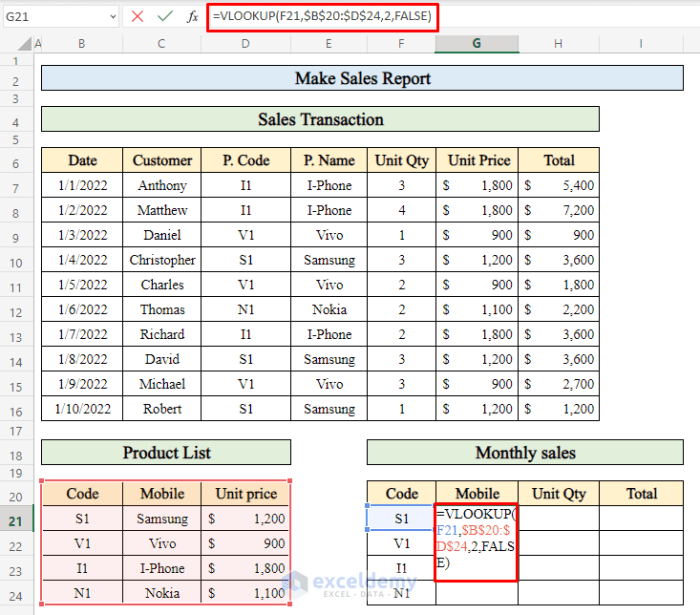Screen dimensions: 700x615
Task: Select the 'P. Name' header cell
Action: (x=329, y=160)
